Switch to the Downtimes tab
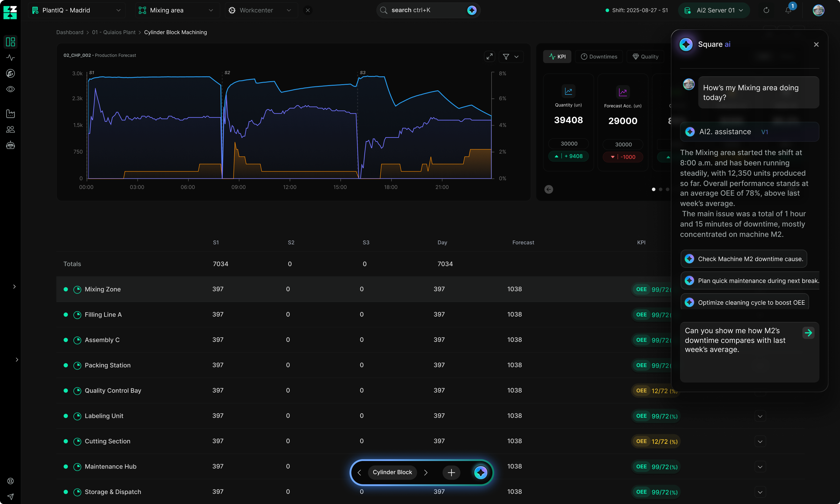This screenshot has width=840, height=504. 599,56
